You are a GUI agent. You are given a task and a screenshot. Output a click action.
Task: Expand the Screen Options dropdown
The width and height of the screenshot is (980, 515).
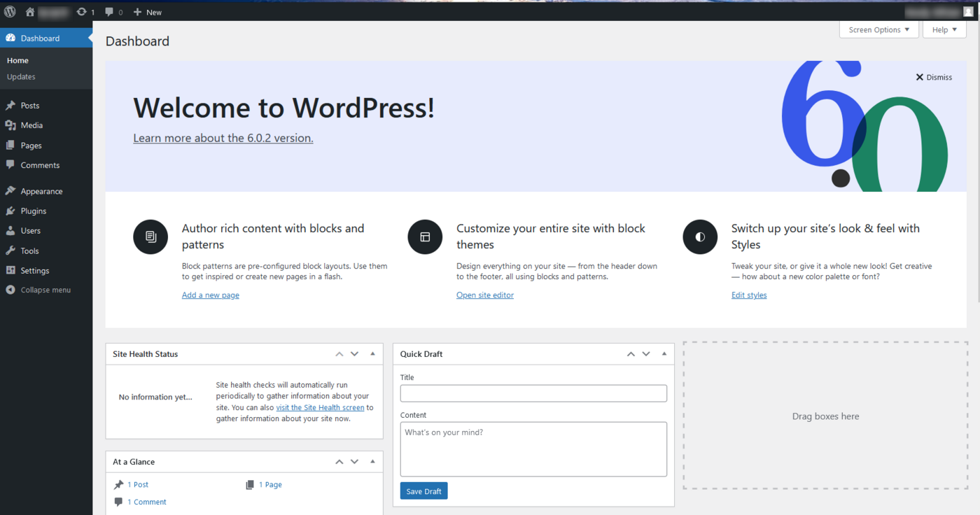click(878, 30)
